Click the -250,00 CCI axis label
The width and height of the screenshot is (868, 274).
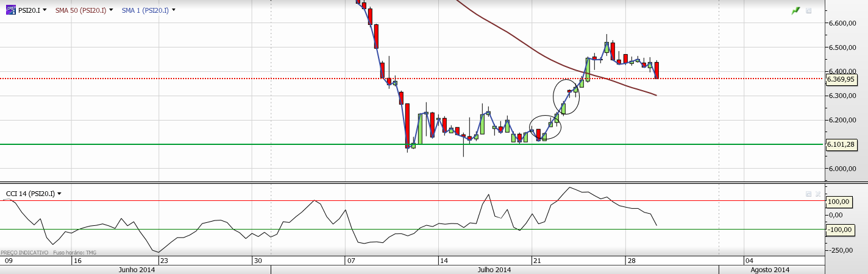coord(842,250)
